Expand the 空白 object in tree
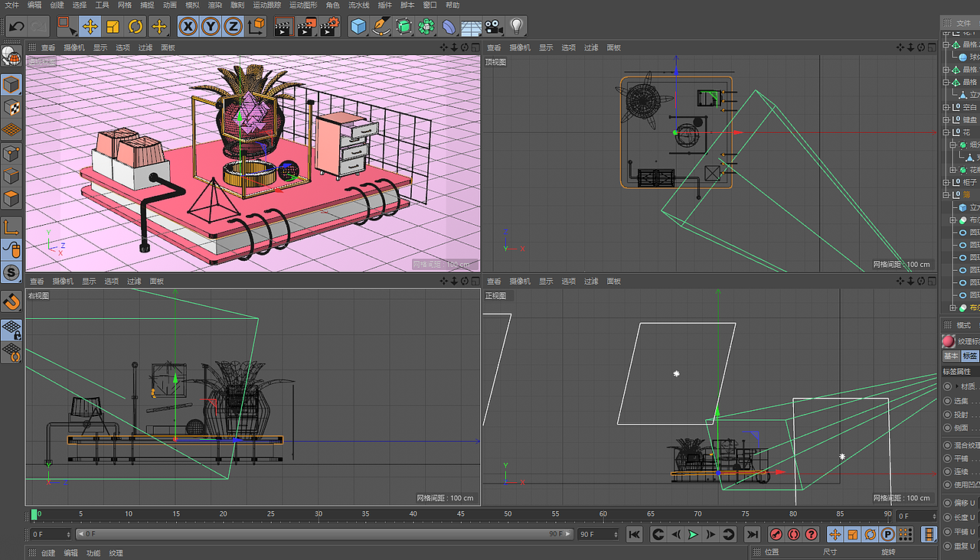 pyautogui.click(x=946, y=107)
